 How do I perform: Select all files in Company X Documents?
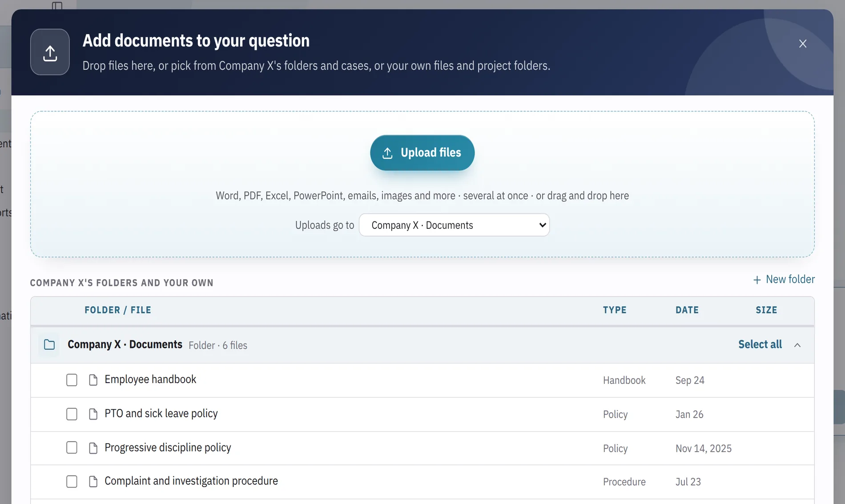[760, 344]
